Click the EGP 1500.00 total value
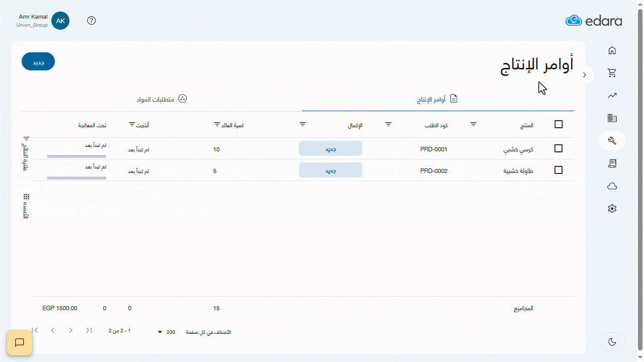The image size is (644, 362). click(x=60, y=308)
